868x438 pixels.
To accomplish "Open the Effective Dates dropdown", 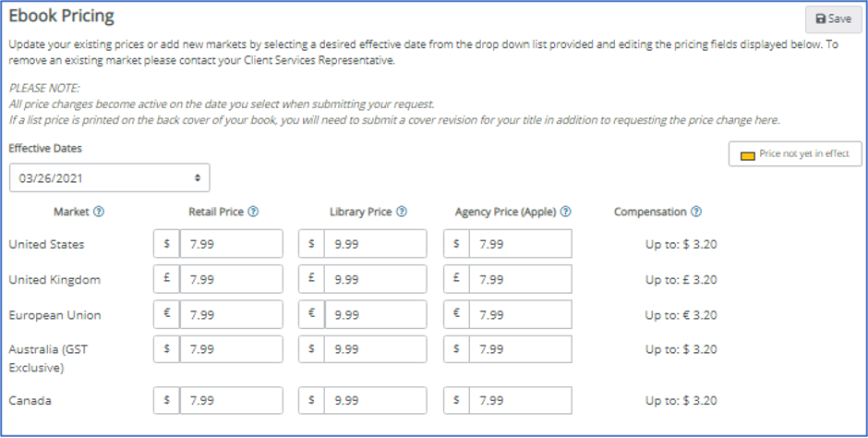I will tap(110, 177).
